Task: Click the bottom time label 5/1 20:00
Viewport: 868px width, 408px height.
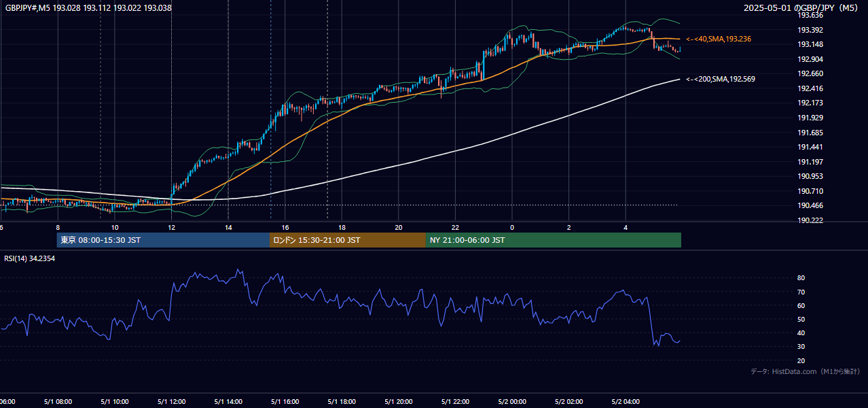Action: pyautogui.click(x=399, y=402)
